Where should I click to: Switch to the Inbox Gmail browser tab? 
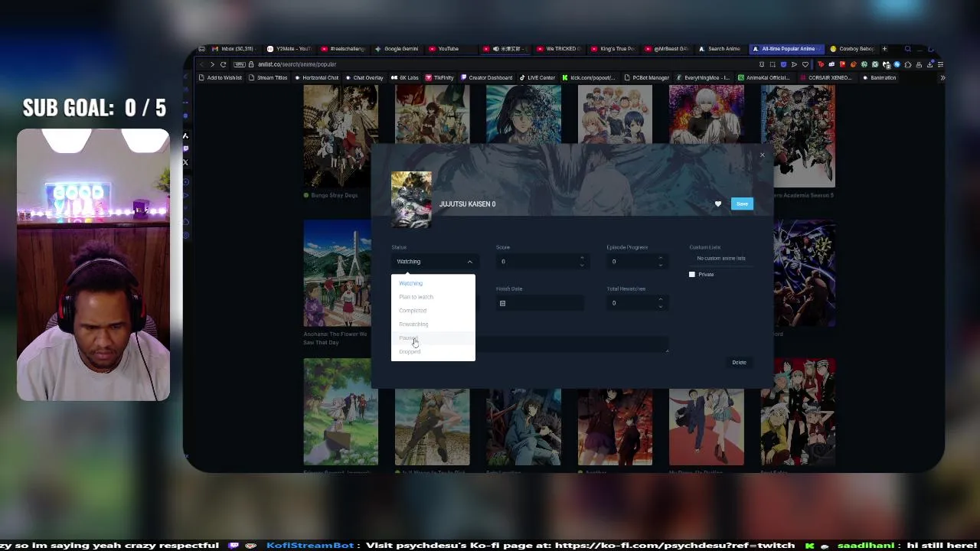232,49
